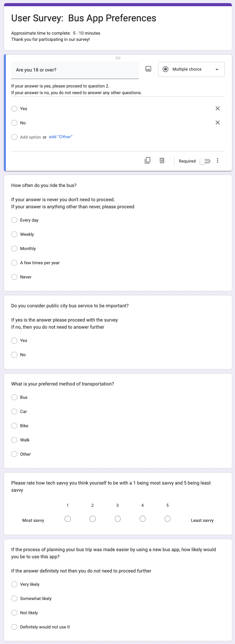Edit the 'Are you 18 or over?' title field
This screenshot has height=644, width=235.
(x=75, y=70)
